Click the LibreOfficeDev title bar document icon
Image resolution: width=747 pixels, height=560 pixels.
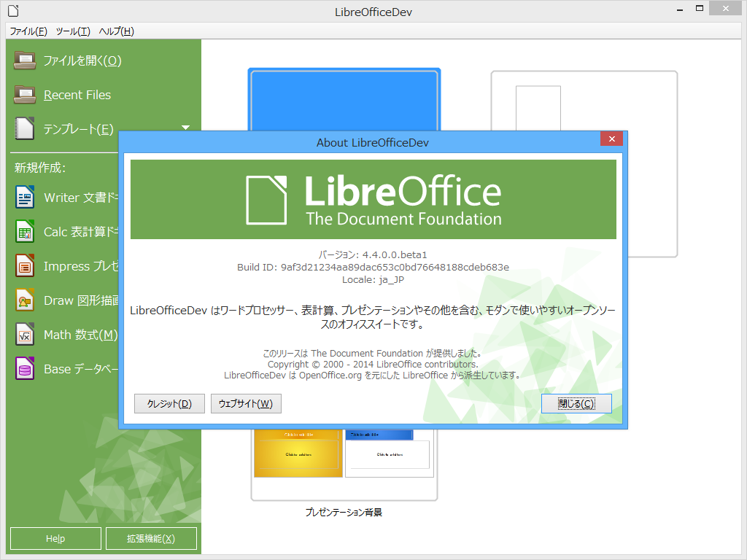(13, 11)
